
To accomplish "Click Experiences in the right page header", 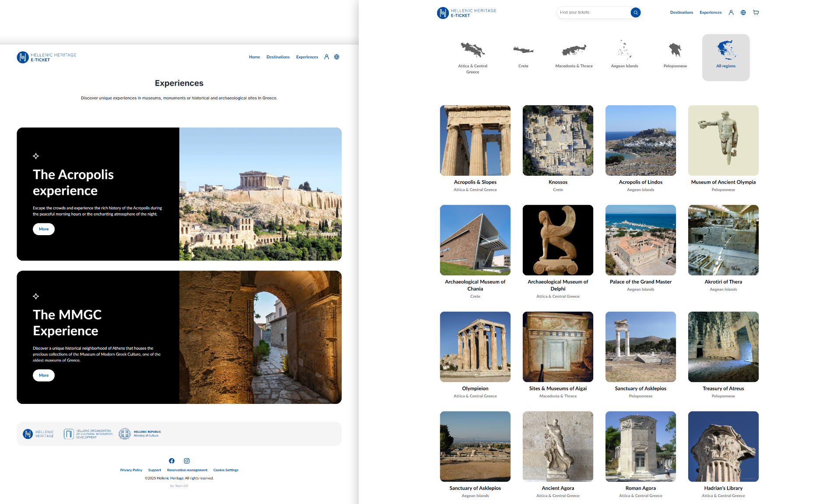I will 710,13.
